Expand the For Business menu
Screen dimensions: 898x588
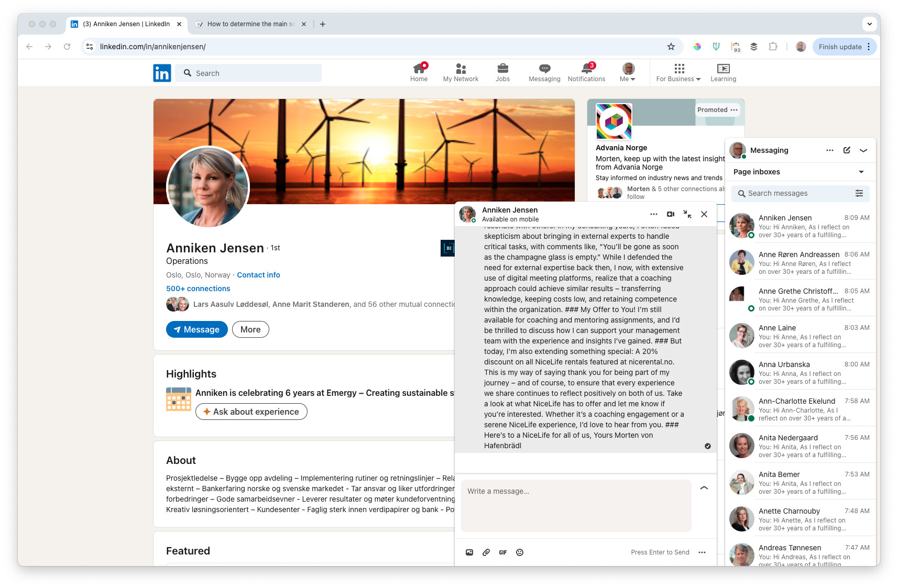pos(678,73)
